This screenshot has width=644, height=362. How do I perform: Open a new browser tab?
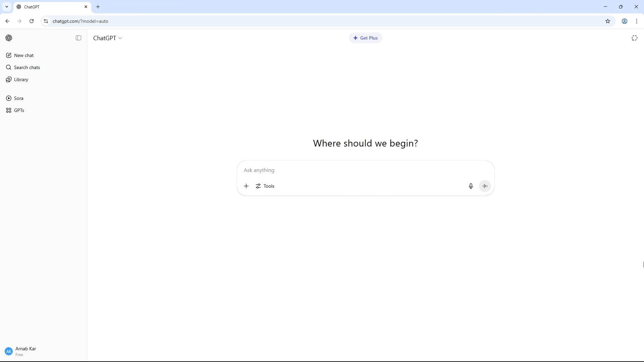98,7
